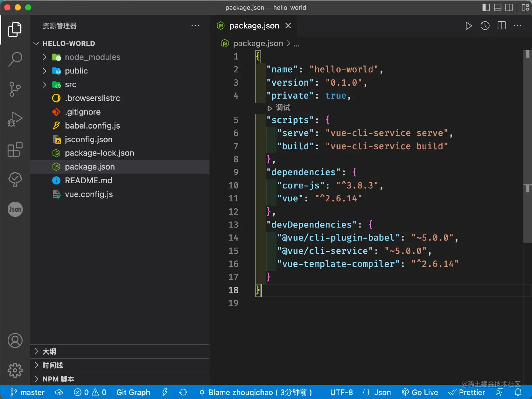Image resolution: width=532 pixels, height=399 pixels.
Task: Expand the node_modules folder
Action: [120, 57]
